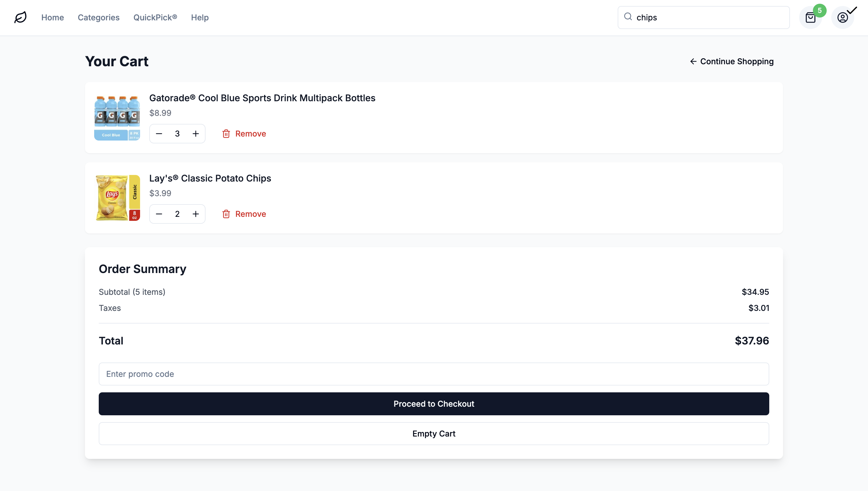Open the Categories menu
This screenshot has width=868, height=491.
pos(98,17)
